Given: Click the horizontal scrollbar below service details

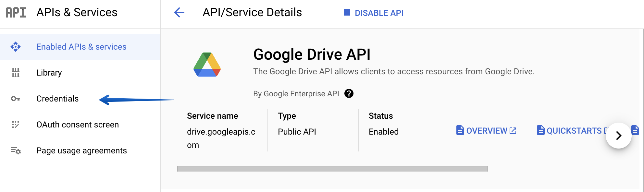Looking at the screenshot, I should [x=332, y=169].
